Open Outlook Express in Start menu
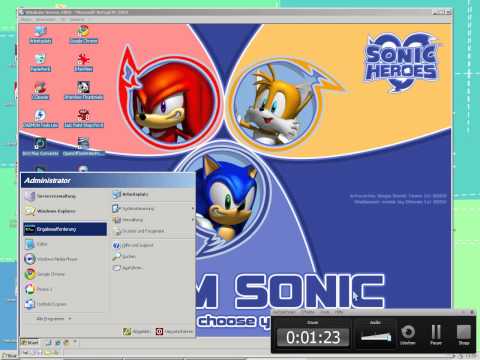This screenshot has height=360, width=480. 65,304
